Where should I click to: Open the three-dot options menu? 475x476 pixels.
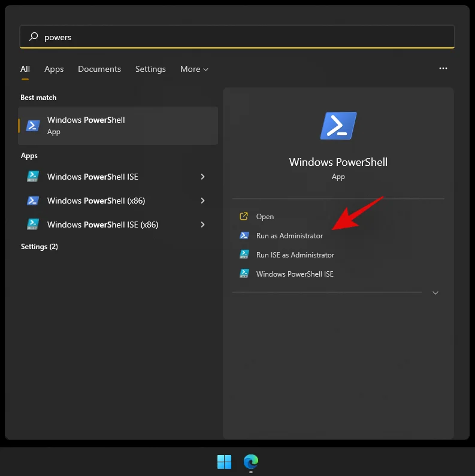point(443,68)
